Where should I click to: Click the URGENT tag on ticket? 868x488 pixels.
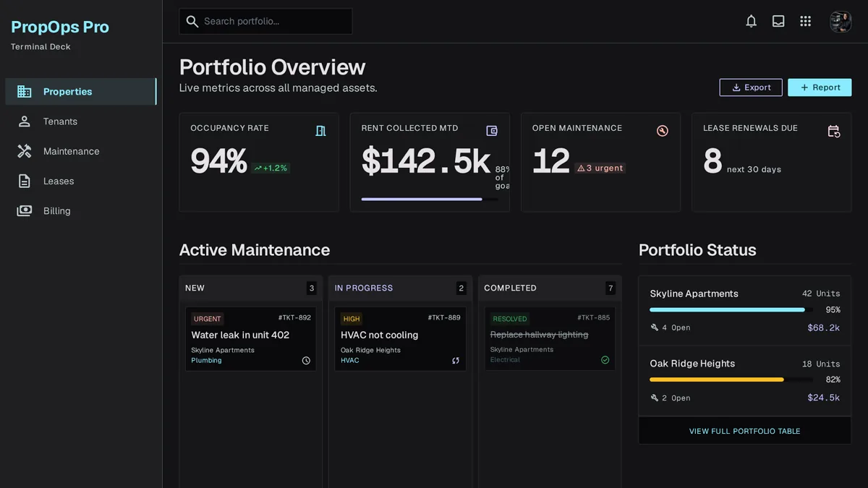pyautogui.click(x=208, y=319)
